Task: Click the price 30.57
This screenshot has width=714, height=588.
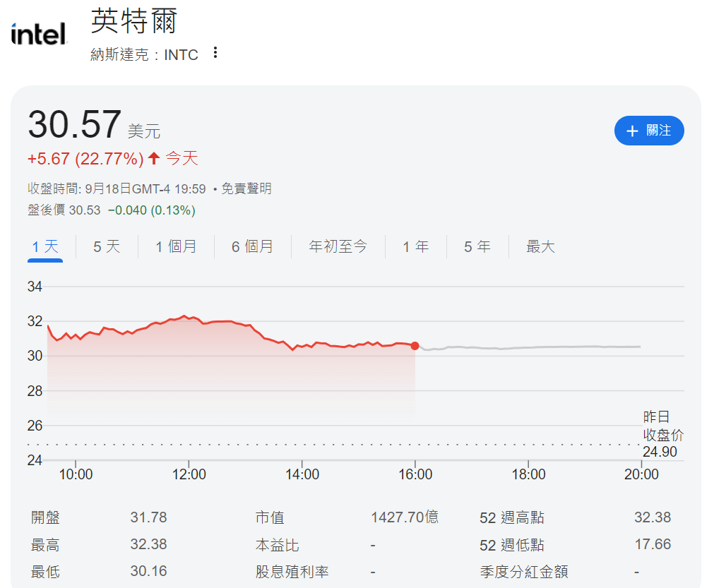Action: click(x=75, y=124)
